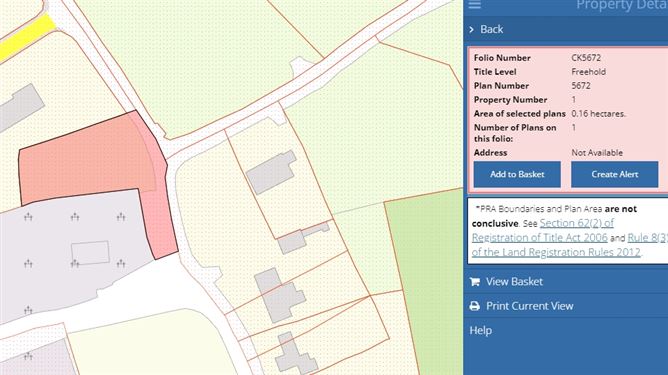The width and height of the screenshot is (668, 375).
Task: Go Back to previous panel
Action: pos(492,29)
